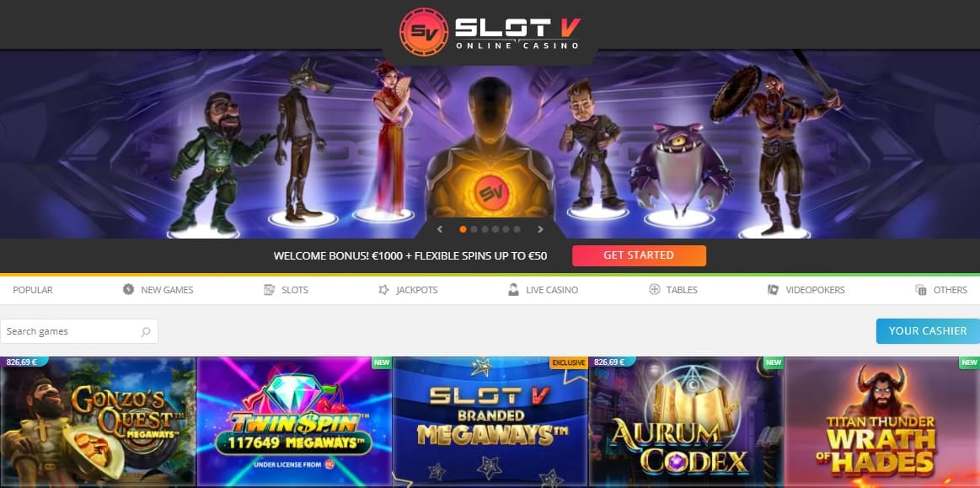980x488 pixels.
Task: Select the Slots category icon
Action: (x=270, y=290)
